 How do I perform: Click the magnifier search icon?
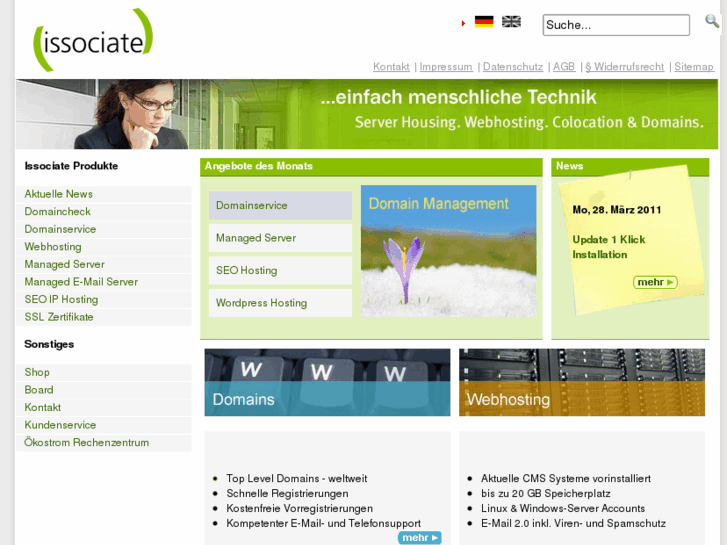click(x=712, y=21)
